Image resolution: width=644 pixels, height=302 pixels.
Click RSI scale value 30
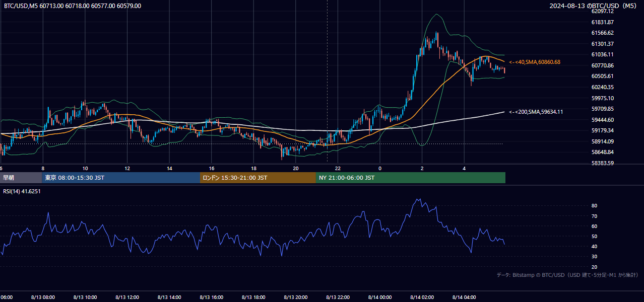(594, 257)
